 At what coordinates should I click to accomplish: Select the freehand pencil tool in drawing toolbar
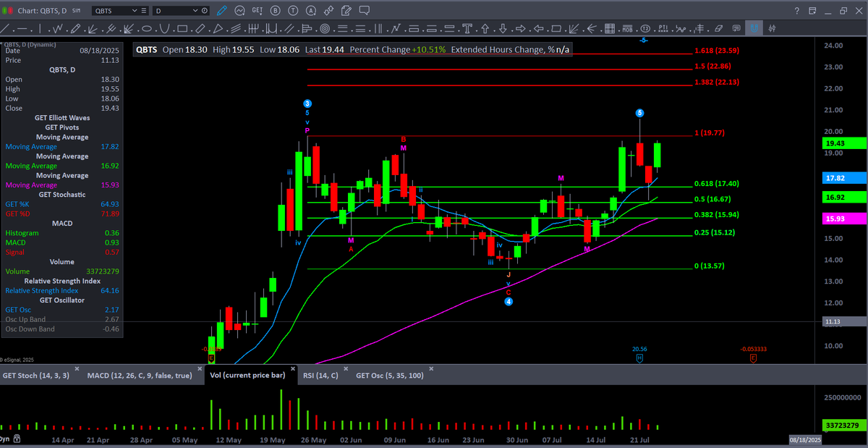coord(75,28)
